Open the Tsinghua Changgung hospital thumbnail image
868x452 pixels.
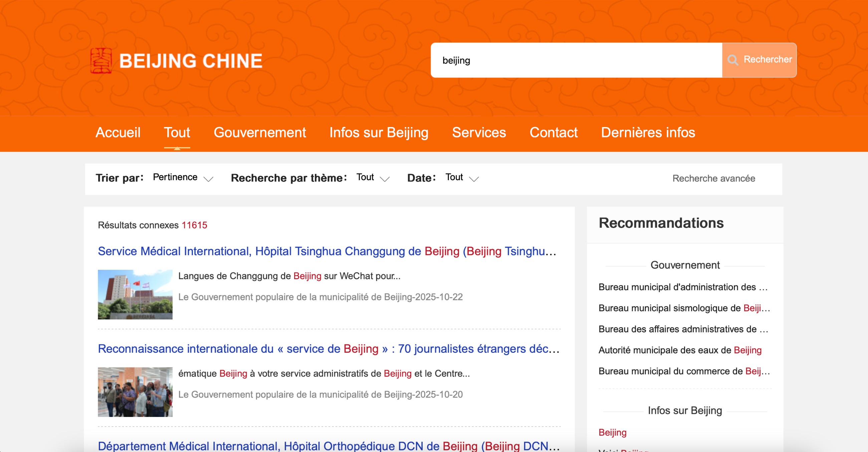135,295
